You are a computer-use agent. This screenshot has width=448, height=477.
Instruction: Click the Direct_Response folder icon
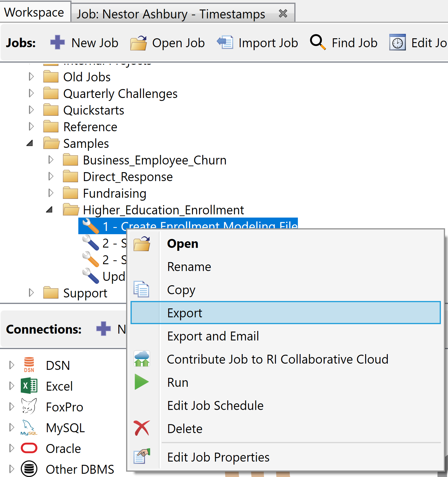pyautogui.click(x=70, y=176)
